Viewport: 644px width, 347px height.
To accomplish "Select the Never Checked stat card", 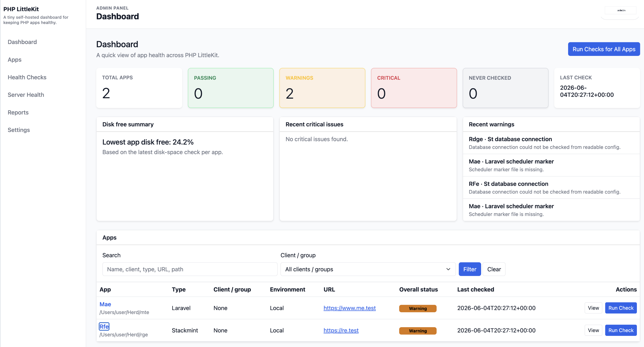I will pos(506,88).
